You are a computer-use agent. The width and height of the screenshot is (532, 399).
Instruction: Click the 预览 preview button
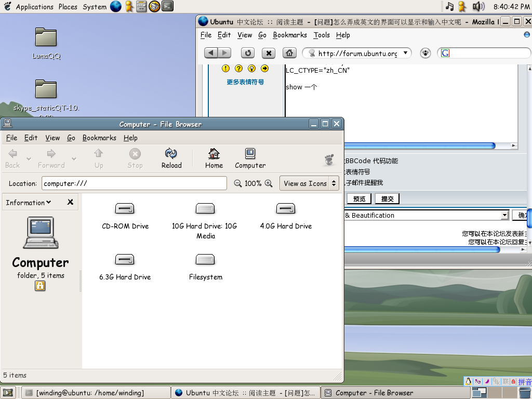(359, 199)
